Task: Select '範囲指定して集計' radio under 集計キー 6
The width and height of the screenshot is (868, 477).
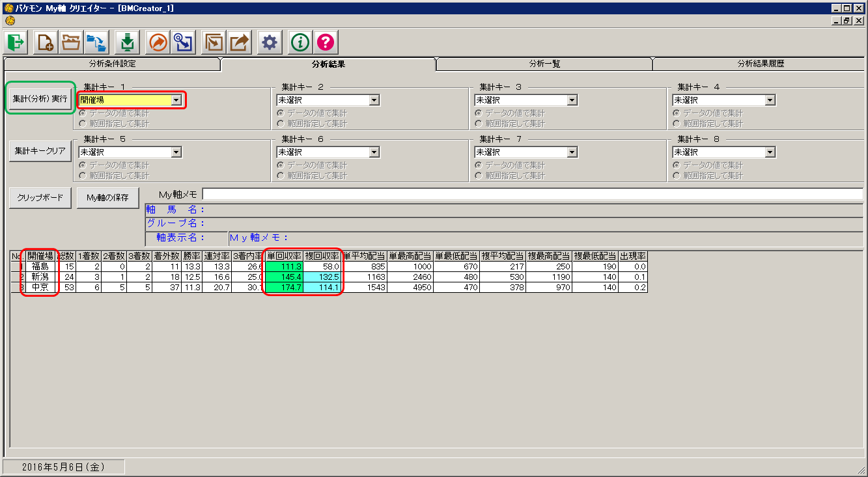Action: click(x=281, y=175)
